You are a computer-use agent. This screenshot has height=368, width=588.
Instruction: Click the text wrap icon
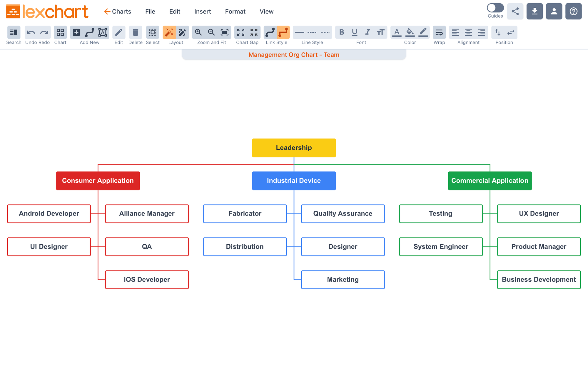(x=439, y=32)
